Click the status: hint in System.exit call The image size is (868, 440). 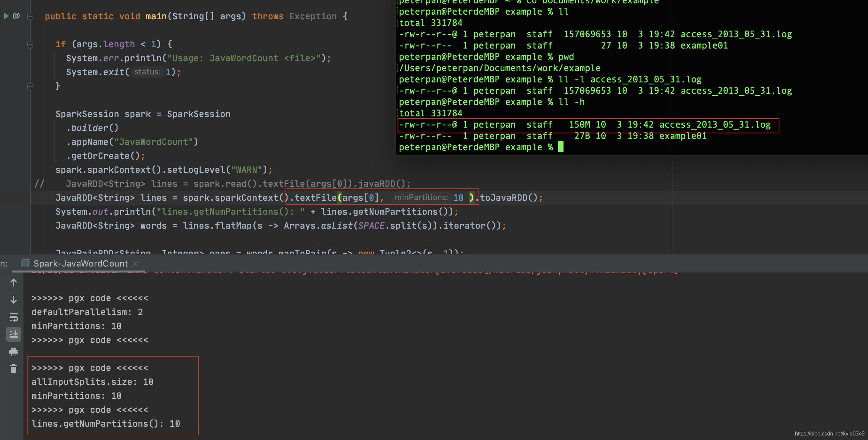[x=147, y=72]
